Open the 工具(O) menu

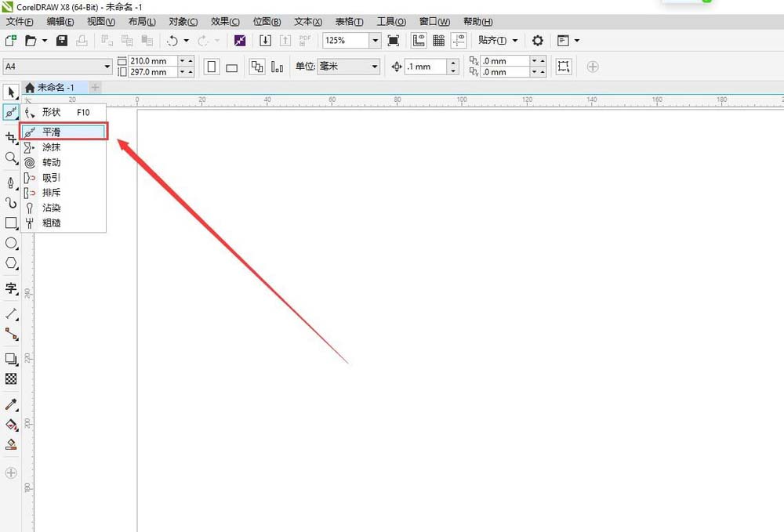(391, 21)
